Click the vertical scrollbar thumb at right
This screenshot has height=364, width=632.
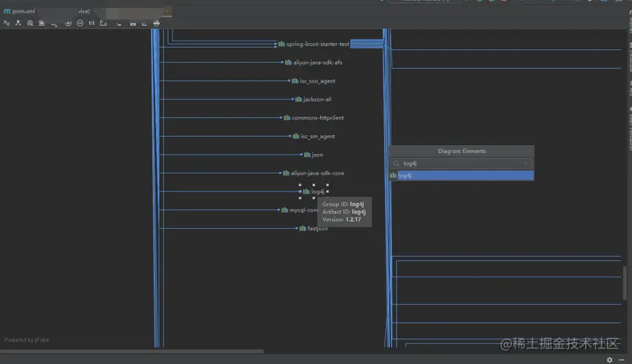click(625, 283)
